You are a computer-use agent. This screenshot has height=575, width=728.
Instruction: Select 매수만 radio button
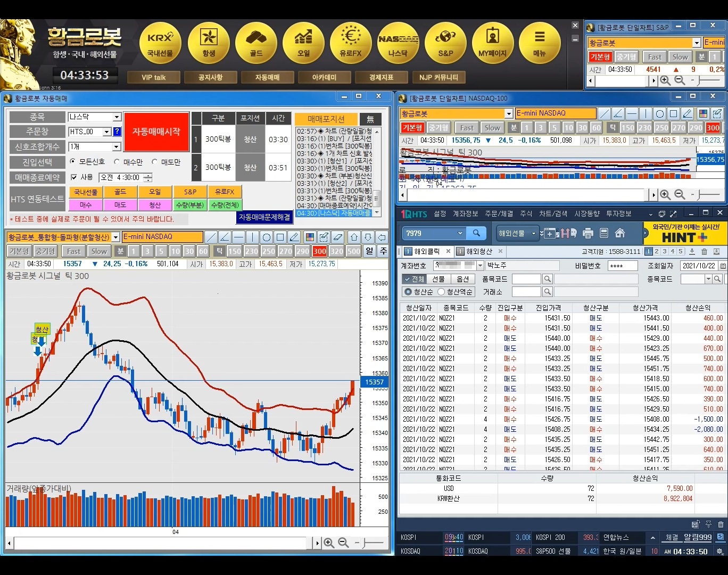click(x=117, y=162)
